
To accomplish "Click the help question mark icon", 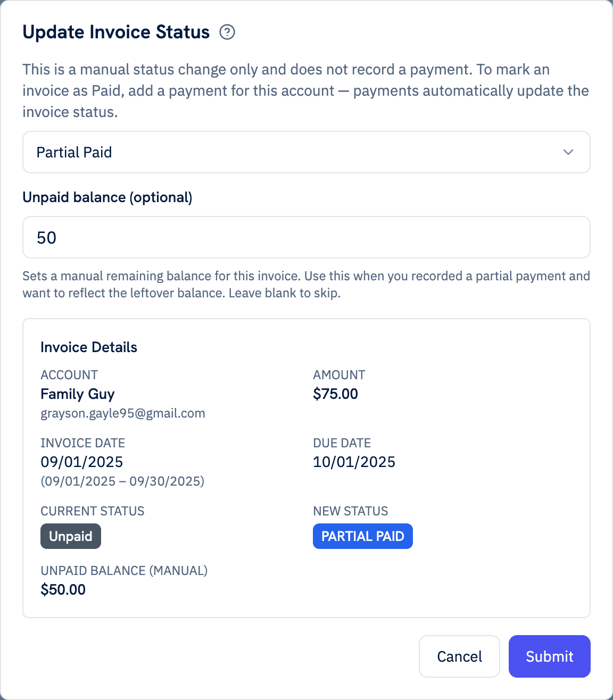I will [x=227, y=32].
